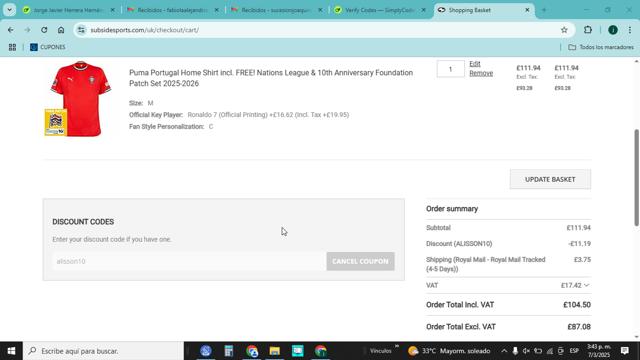Bookmark this page with the star icon
Image resolution: width=640 pixels, height=360 pixels.
[564, 30]
